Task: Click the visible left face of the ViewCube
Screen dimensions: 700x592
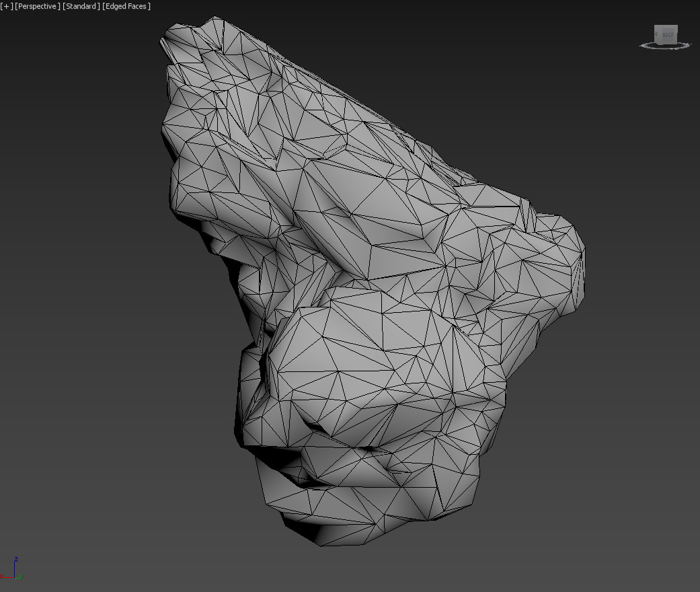Action: [x=657, y=34]
